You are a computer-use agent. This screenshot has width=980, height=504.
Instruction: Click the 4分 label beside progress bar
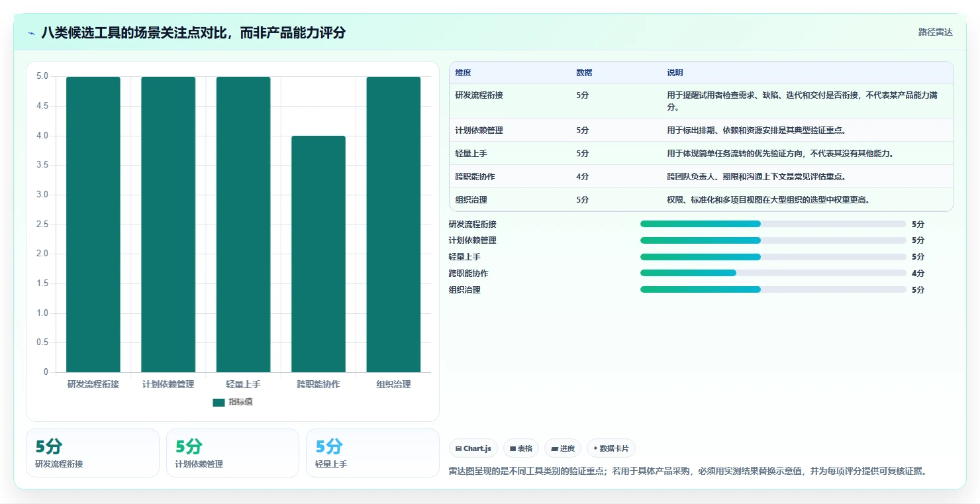pyautogui.click(x=918, y=274)
